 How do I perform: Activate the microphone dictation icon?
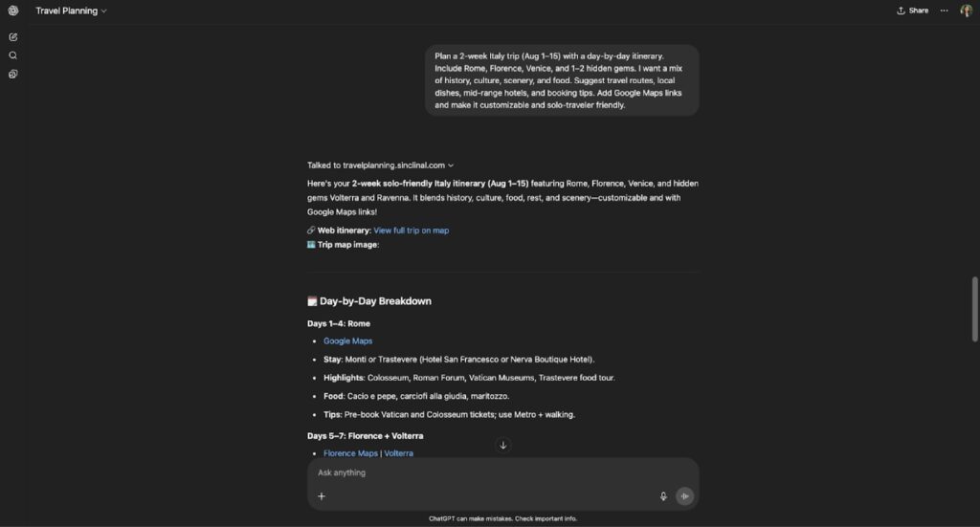(x=663, y=496)
